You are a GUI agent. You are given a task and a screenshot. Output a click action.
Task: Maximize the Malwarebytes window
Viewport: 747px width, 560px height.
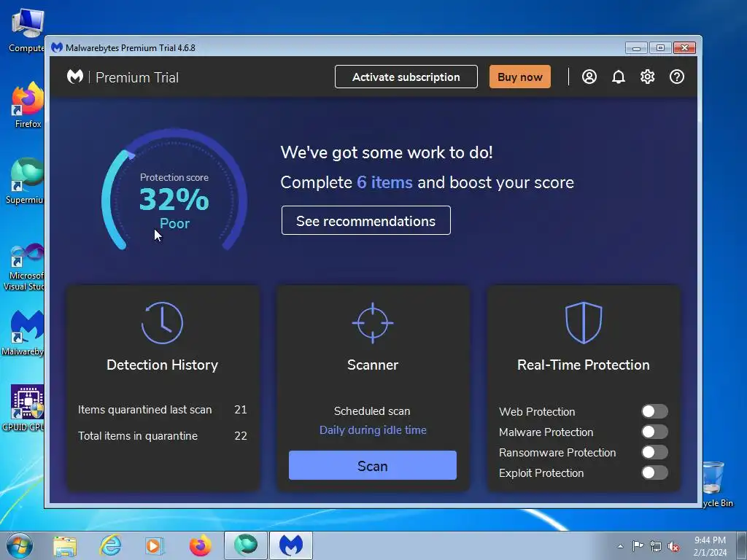660,47
